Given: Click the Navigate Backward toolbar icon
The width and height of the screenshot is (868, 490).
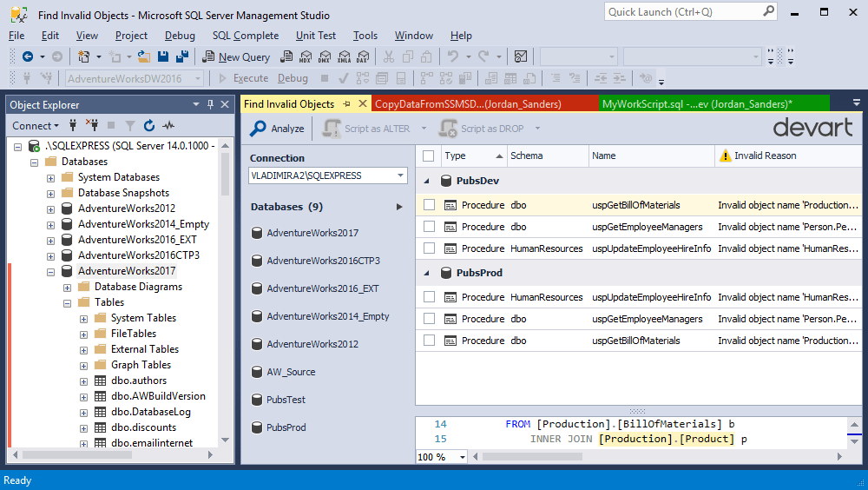Looking at the screenshot, I should (28, 56).
